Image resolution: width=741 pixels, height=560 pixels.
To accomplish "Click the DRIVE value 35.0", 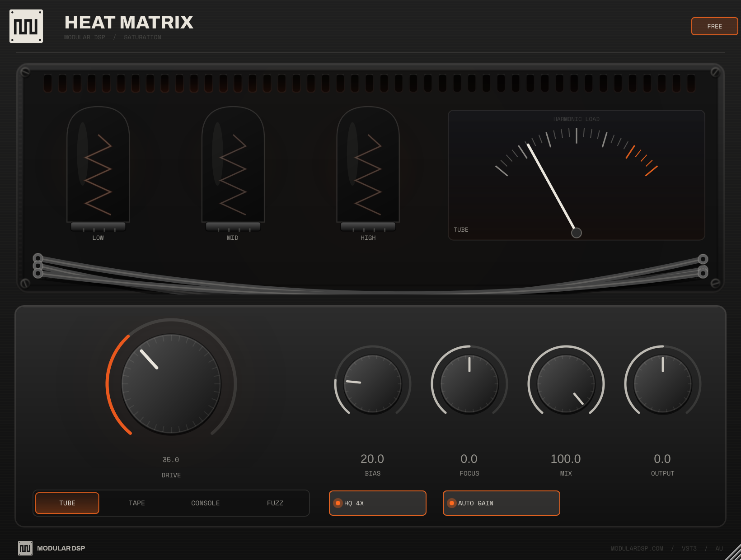I will 171,460.
